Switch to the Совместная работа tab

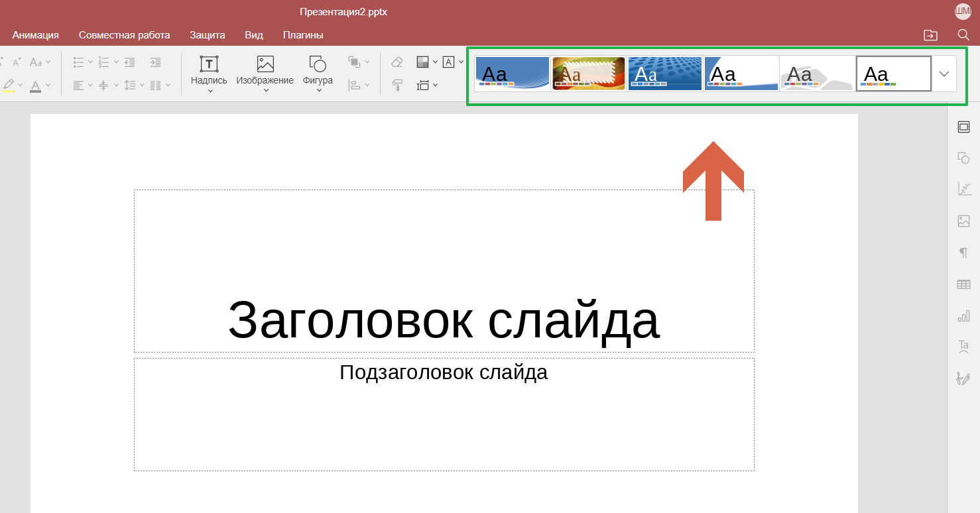point(124,35)
